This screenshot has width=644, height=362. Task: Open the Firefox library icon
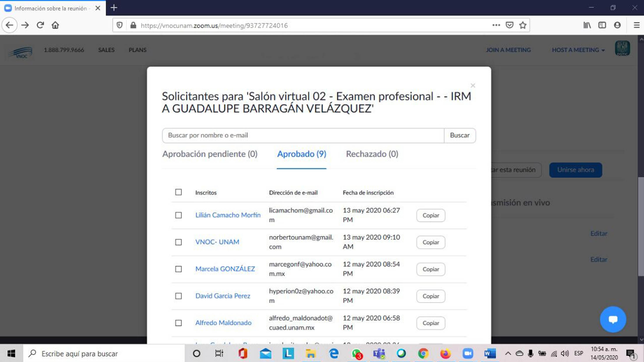[587, 25]
